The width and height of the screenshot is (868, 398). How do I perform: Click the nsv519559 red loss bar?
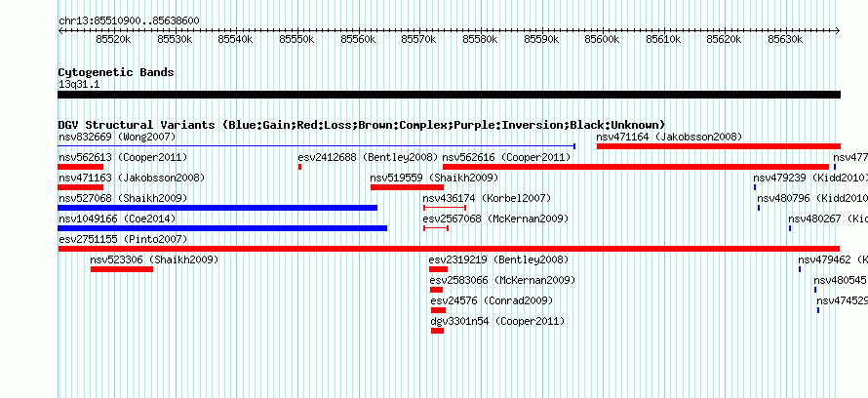[x=407, y=187]
